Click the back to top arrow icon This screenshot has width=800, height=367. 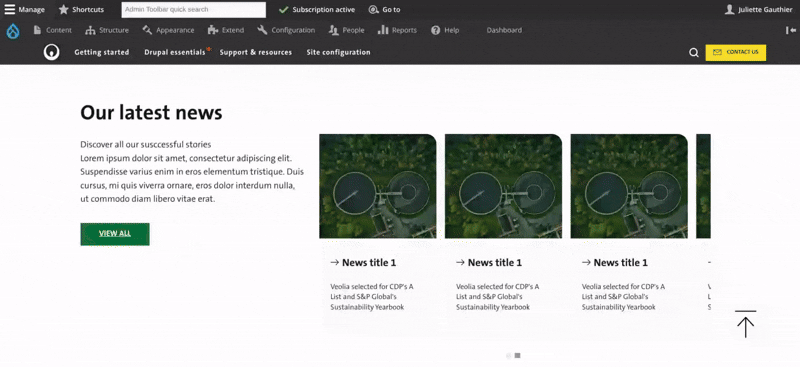(x=745, y=324)
